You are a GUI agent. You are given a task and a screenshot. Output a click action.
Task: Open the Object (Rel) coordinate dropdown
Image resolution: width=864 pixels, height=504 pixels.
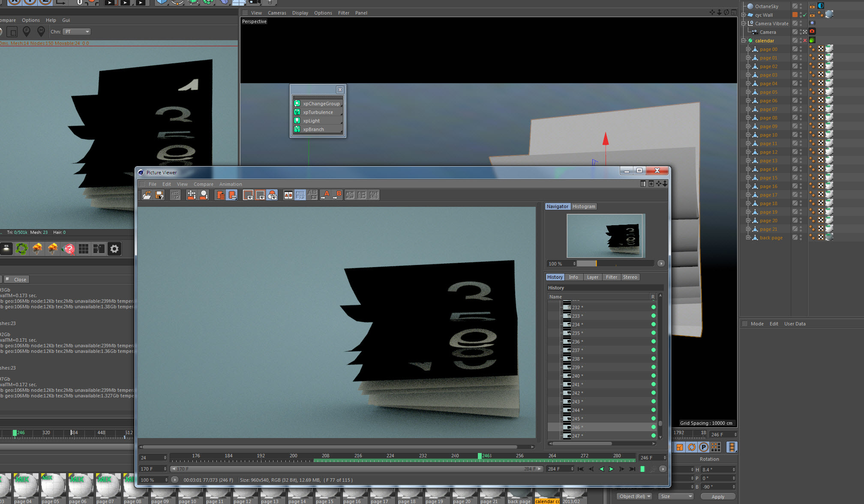(x=634, y=496)
